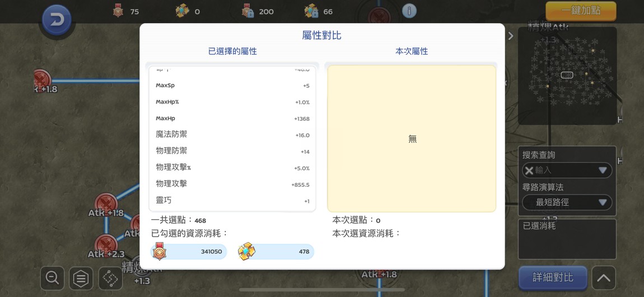Tap the magnifier zoom-out icon
Screen dimensions: 644x297
(52, 278)
